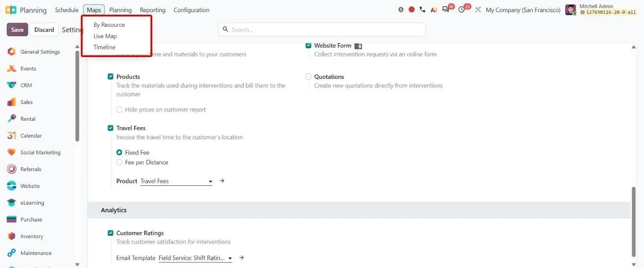The height and width of the screenshot is (268, 644).
Task: Open Inventory settings label
Action: click(x=32, y=237)
